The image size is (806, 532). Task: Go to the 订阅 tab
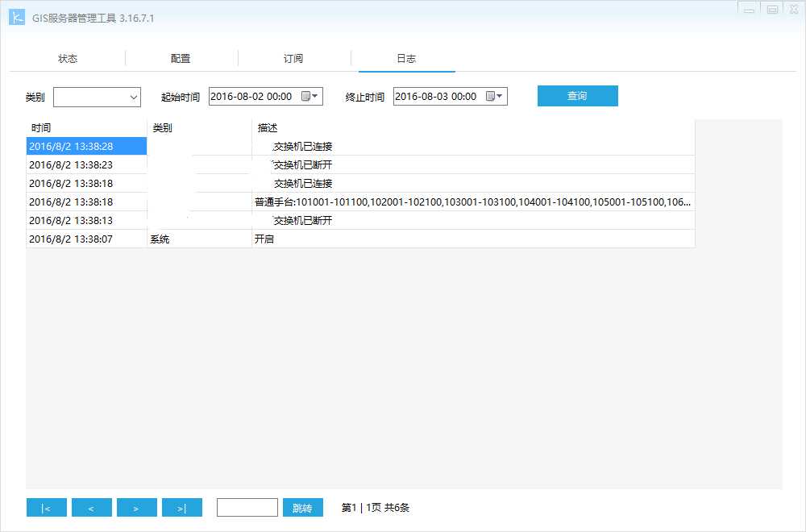293,59
